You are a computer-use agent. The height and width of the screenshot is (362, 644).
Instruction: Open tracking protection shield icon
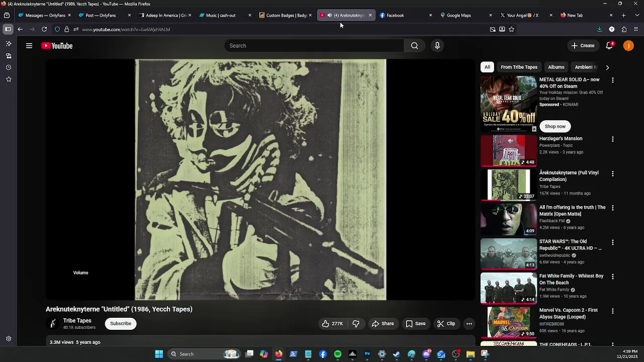[x=57, y=29]
